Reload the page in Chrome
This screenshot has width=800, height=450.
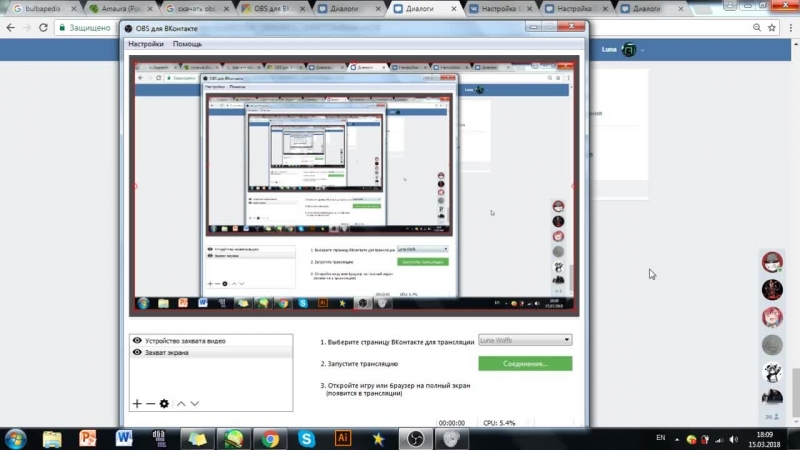43,28
